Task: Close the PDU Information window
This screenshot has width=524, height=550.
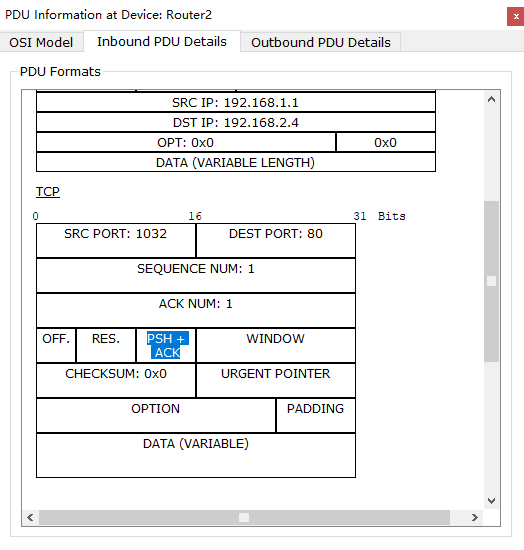Action: [516, 16]
